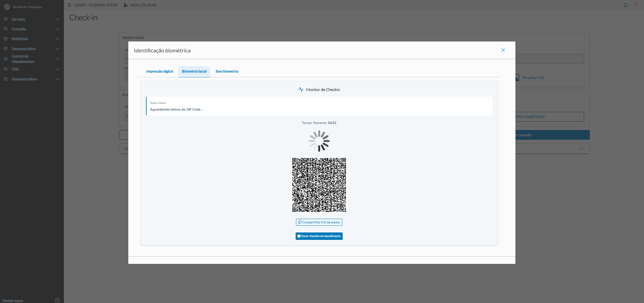Image resolution: width=644 pixels, height=303 pixels.
Task: Click the hamburger icon beside Relatórios
Action: pos(6,39)
